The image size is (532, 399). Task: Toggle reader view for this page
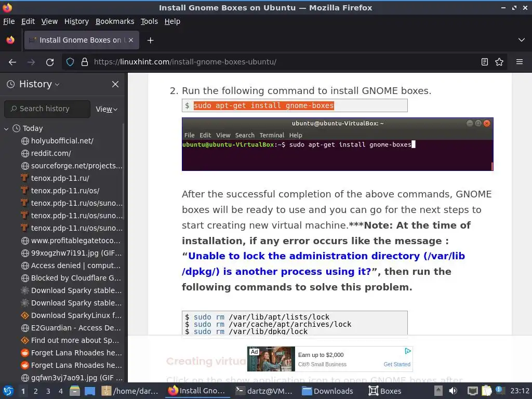[x=485, y=62]
